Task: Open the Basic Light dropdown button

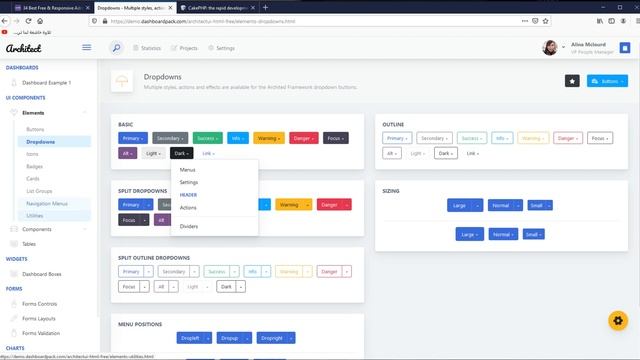Action: tap(153, 153)
